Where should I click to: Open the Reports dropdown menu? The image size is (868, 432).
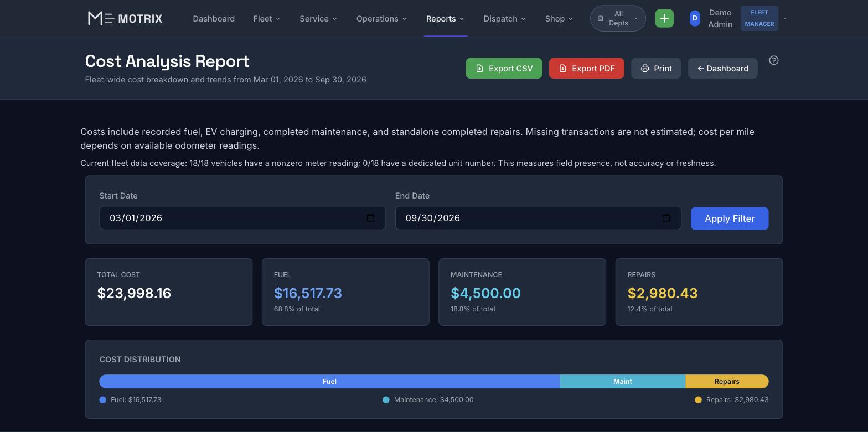point(445,19)
